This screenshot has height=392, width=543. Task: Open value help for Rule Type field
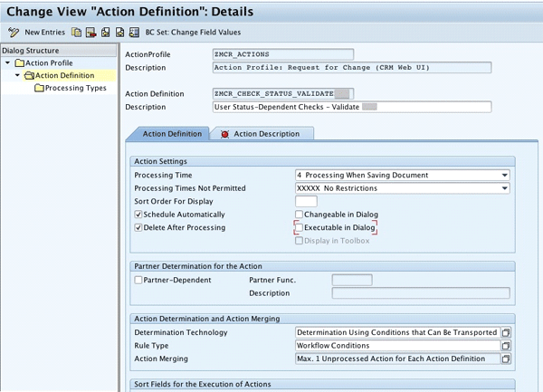click(507, 345)
